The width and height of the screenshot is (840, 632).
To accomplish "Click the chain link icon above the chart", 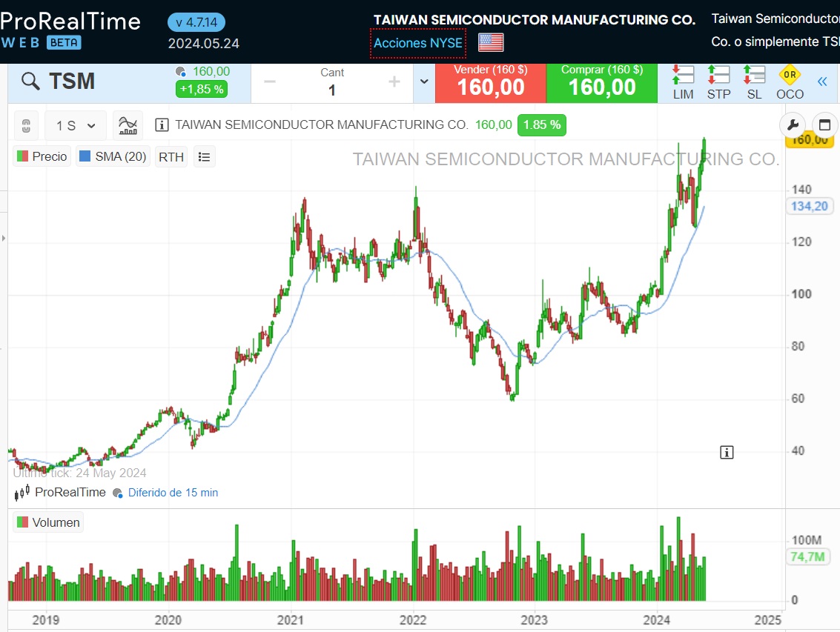I will [x=25, y=125].
